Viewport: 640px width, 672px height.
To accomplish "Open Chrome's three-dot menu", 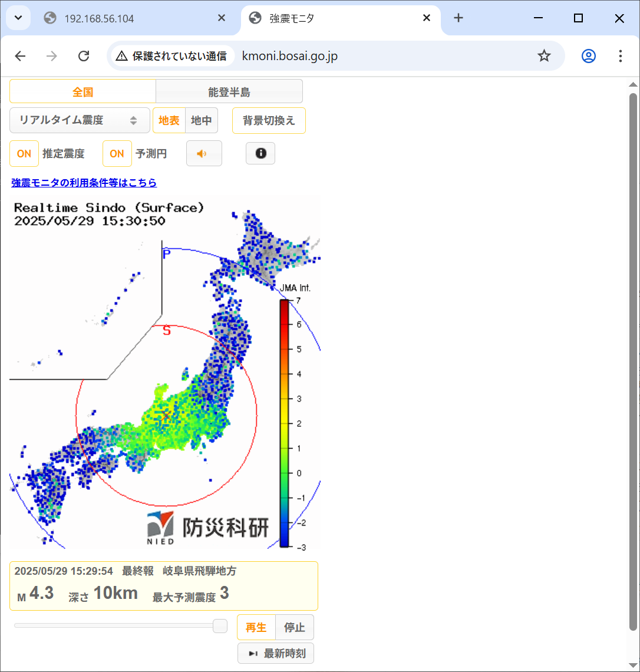I will (620, 56).
